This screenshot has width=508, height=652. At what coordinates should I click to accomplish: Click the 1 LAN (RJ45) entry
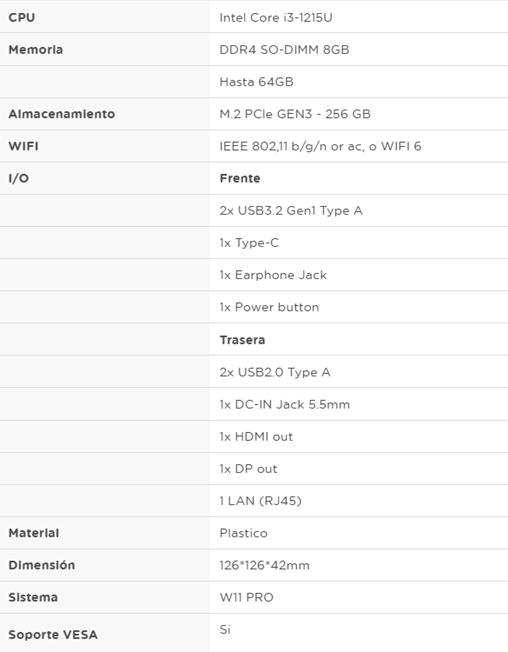(x=260, y=501)
